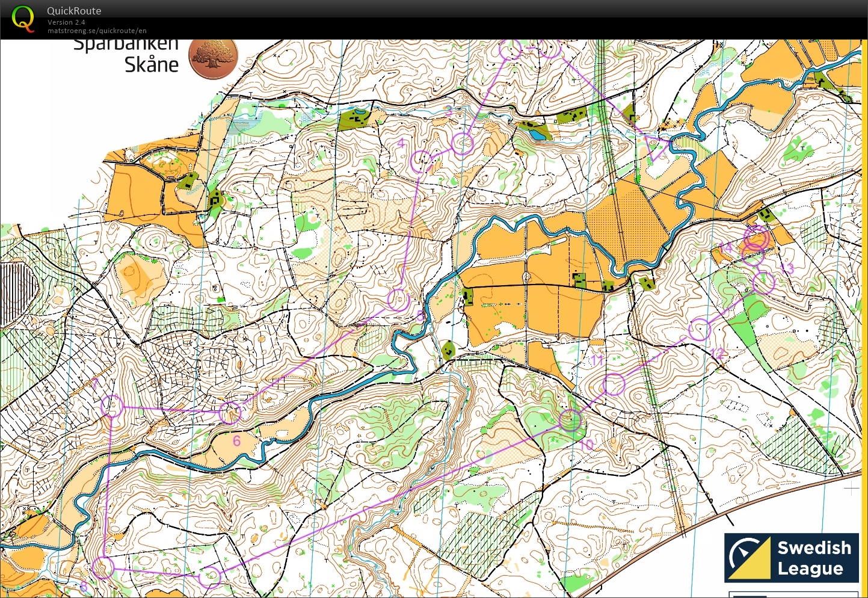Open the matstroeng.se/quickroute/en link
868x598 pixels.
[x=97, y=31]
